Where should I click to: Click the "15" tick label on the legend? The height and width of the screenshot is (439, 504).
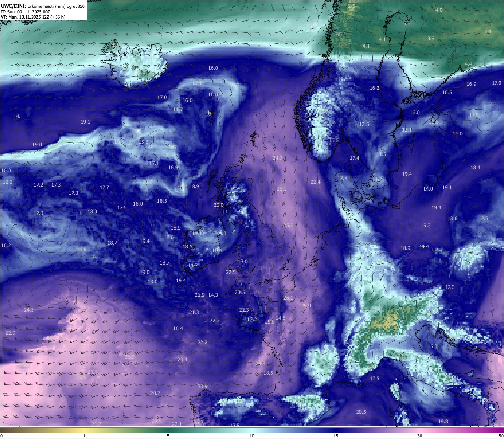[336, 436]
